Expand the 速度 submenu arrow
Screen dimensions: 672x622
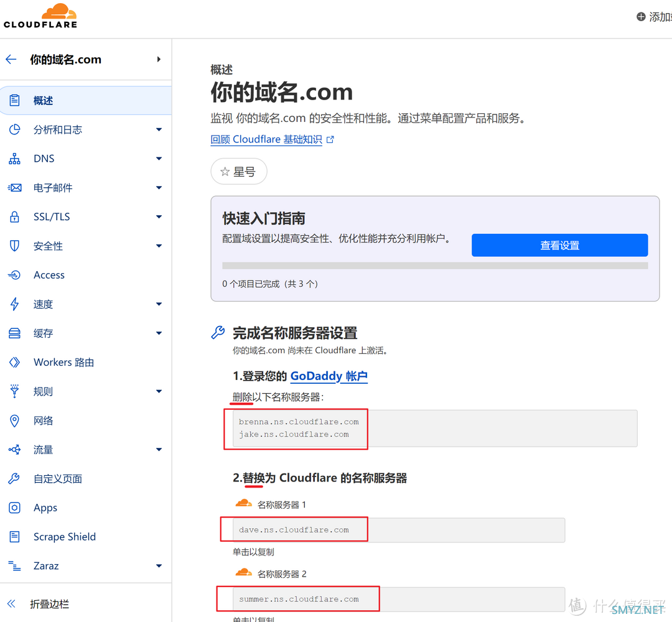pyautogui.click(x=159, y=304)
